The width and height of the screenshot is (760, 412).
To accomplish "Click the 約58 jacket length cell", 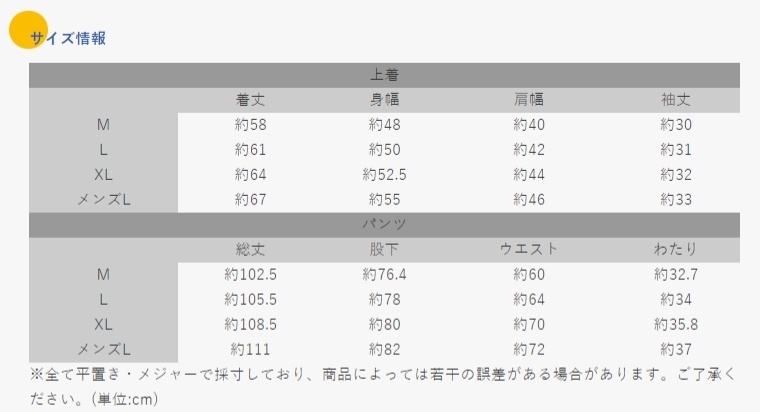I will (251, 125).
